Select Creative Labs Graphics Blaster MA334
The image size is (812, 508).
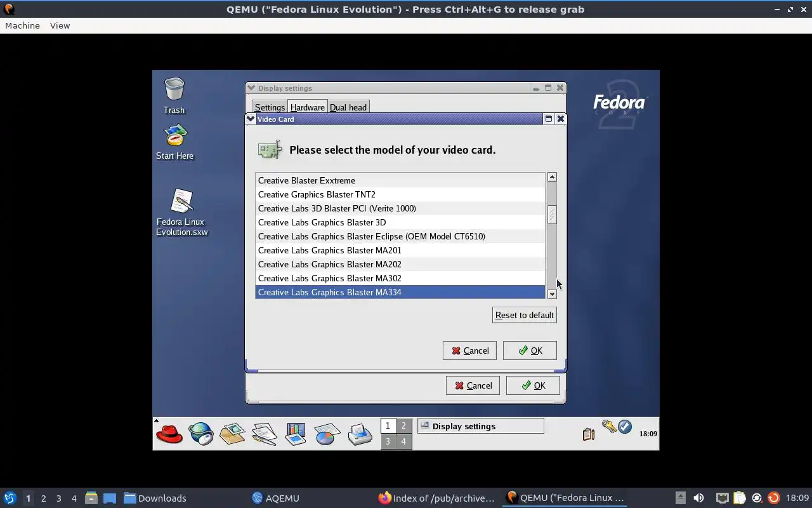[x=400, y=292]
